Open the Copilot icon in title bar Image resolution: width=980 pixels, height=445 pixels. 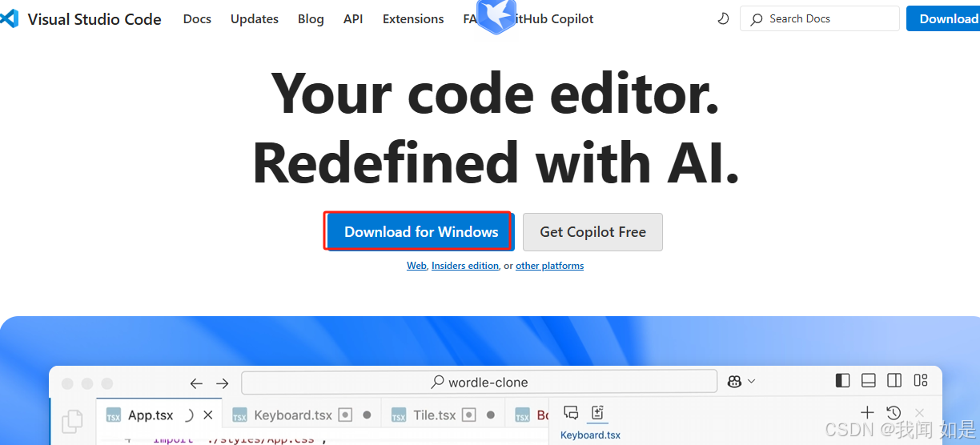pos(734,382)
